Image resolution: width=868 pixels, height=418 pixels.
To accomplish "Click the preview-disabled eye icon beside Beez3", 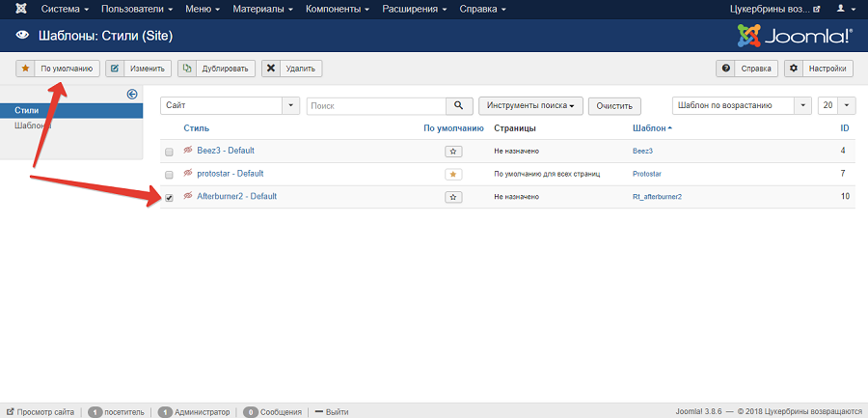I will 188,151.
